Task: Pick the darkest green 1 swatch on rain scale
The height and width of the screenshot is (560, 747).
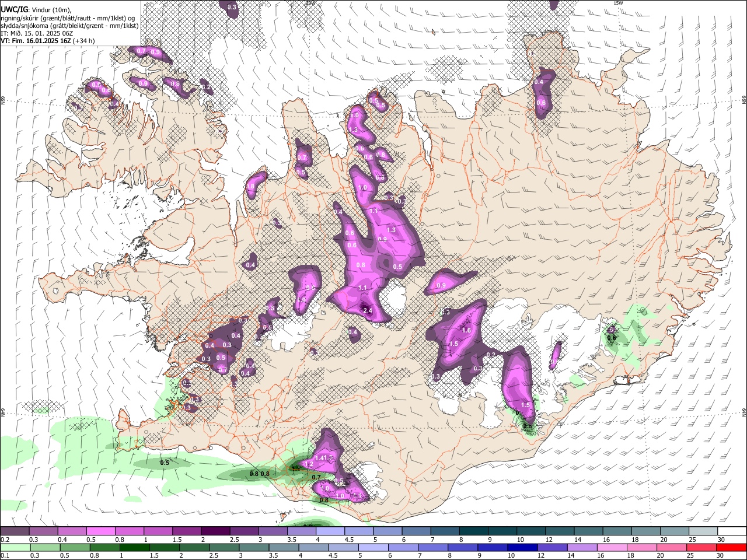Action: tap(134, 547)
